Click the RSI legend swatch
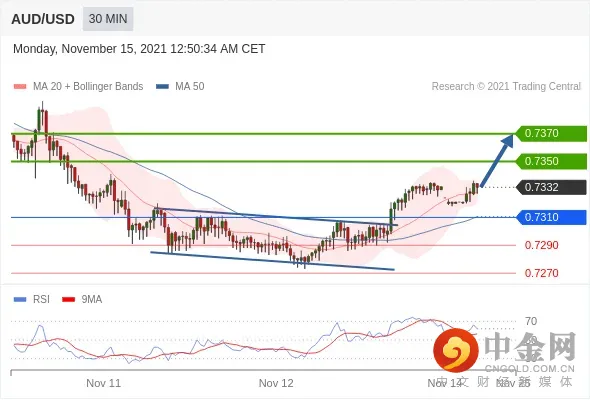 [20, 300]
